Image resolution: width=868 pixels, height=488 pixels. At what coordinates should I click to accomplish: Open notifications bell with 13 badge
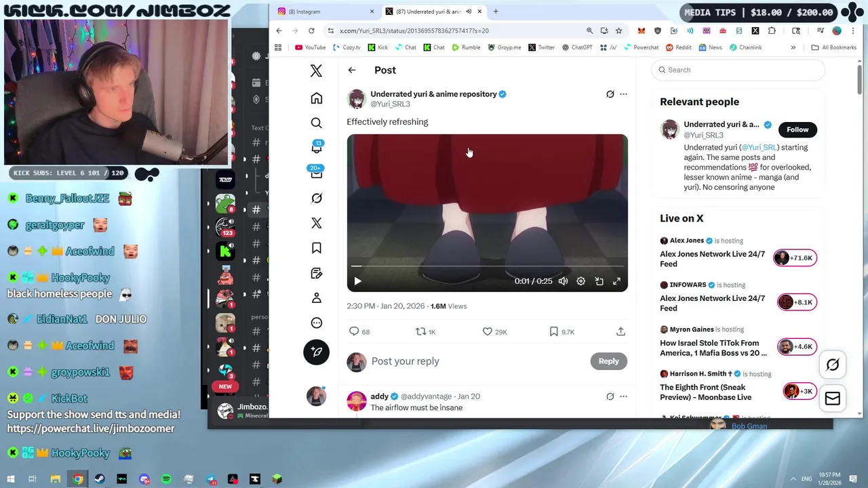click(x=316, y=148)
